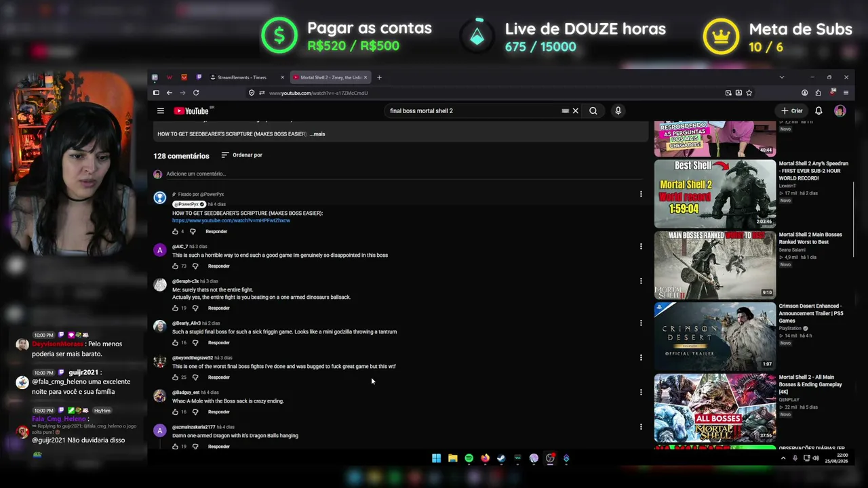Viewport: 868px width, 488px height.
Task: Open the pinned Twitch browser tab
Action: (x=199, y=77)
